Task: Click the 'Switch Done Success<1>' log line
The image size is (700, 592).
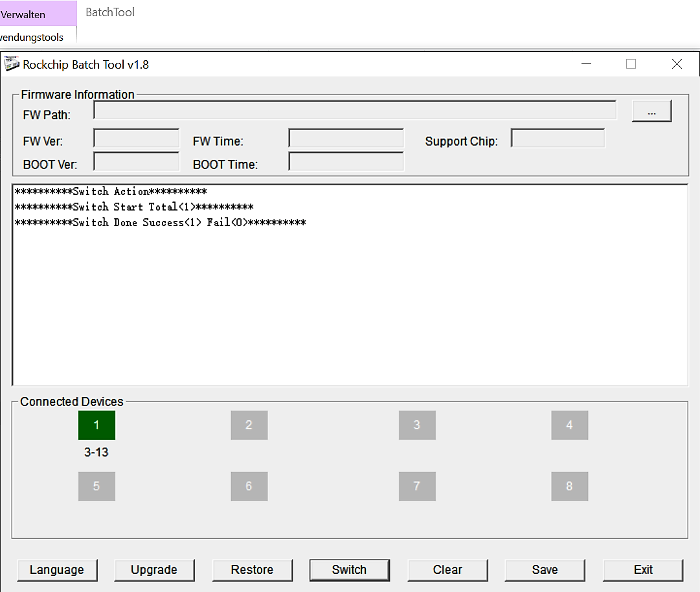Action: pos(160,222)
